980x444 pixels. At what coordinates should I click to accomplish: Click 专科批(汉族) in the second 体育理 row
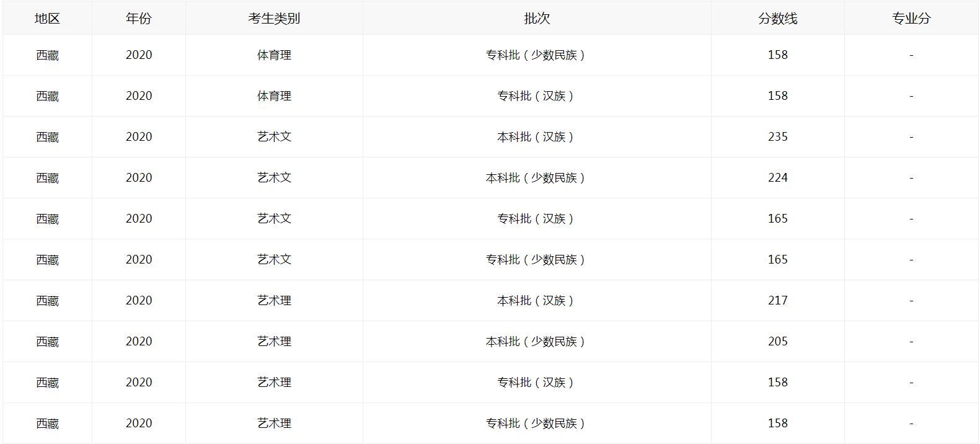pyautogui.click(x=536, y=96)
